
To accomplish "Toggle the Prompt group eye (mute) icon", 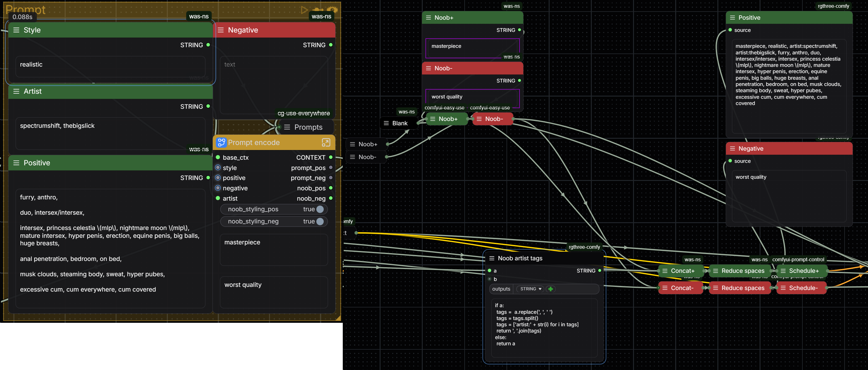I will tap(332, 10).
